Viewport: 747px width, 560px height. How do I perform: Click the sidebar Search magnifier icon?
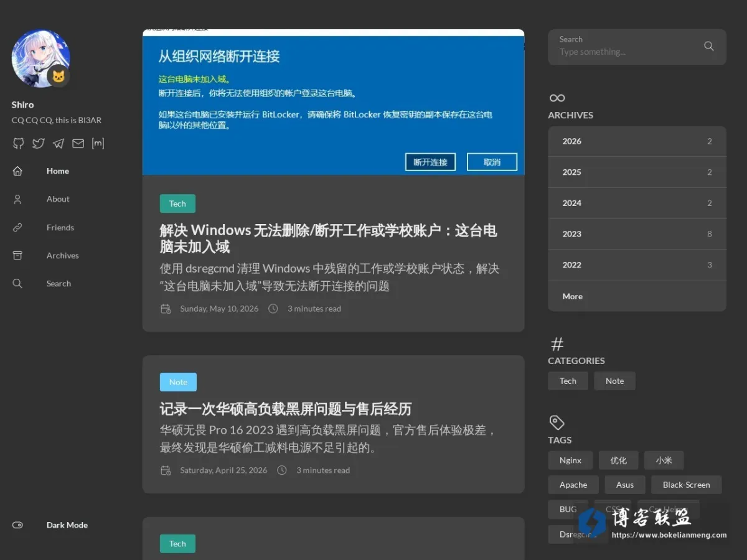coord(17,284)
